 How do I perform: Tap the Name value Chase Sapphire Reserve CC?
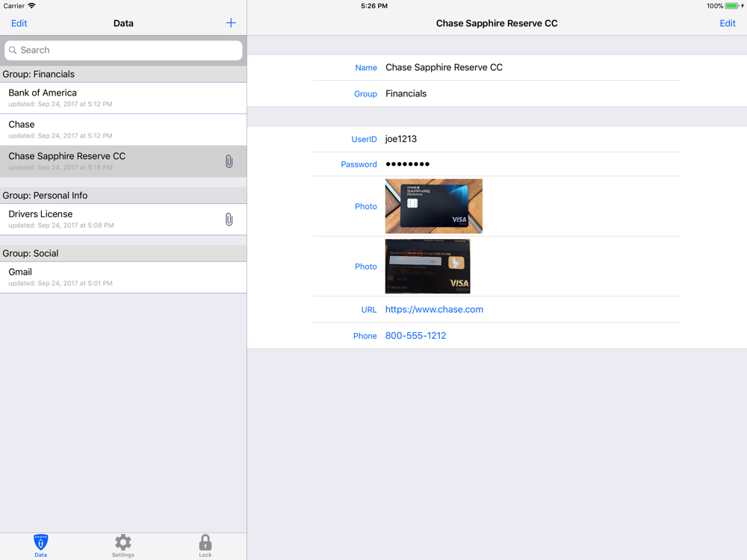pos(444,68)
